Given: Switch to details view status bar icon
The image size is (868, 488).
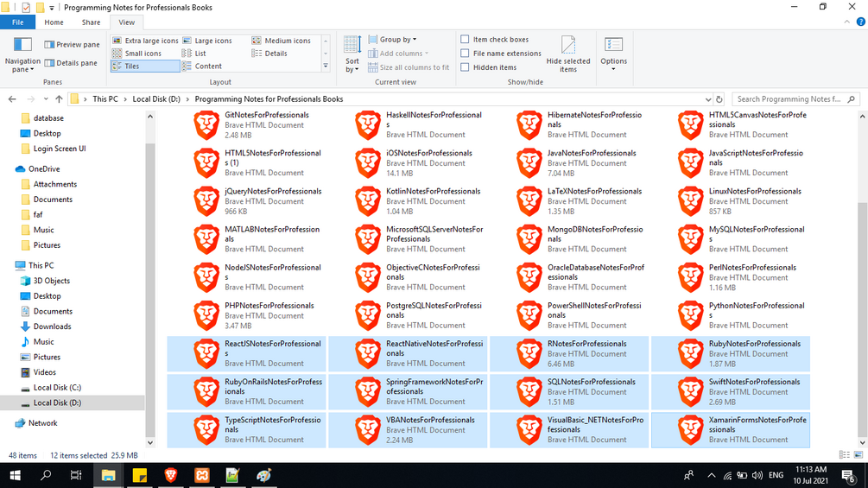Looking at the screenshot, I should coord(844,455).
